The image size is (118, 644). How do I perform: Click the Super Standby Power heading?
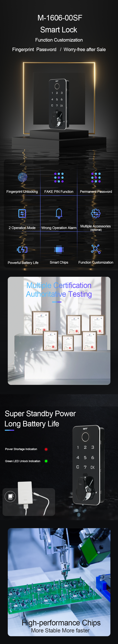40,414
